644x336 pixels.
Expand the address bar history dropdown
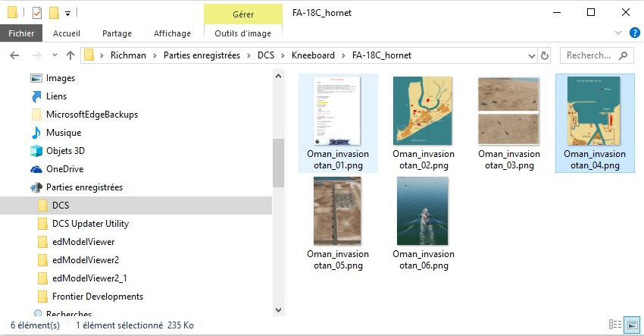pos(529,55)
